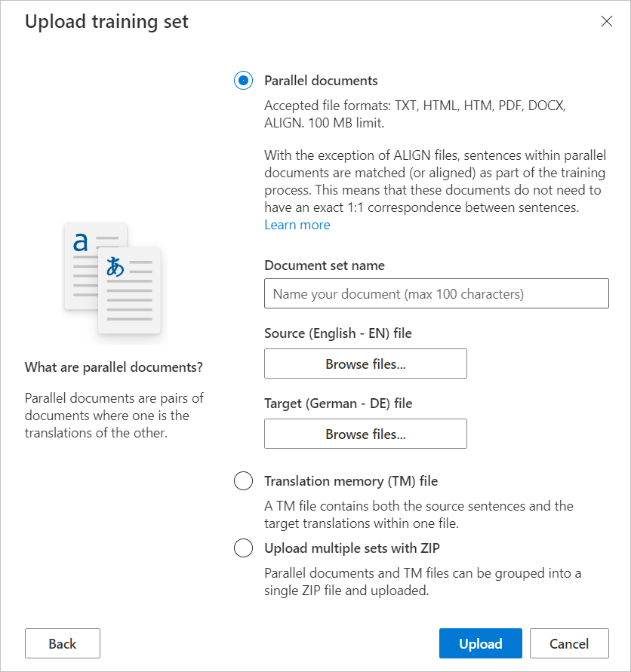631x672 pixels.
Task: Cancel the training set upload
Action: [569, 643]
